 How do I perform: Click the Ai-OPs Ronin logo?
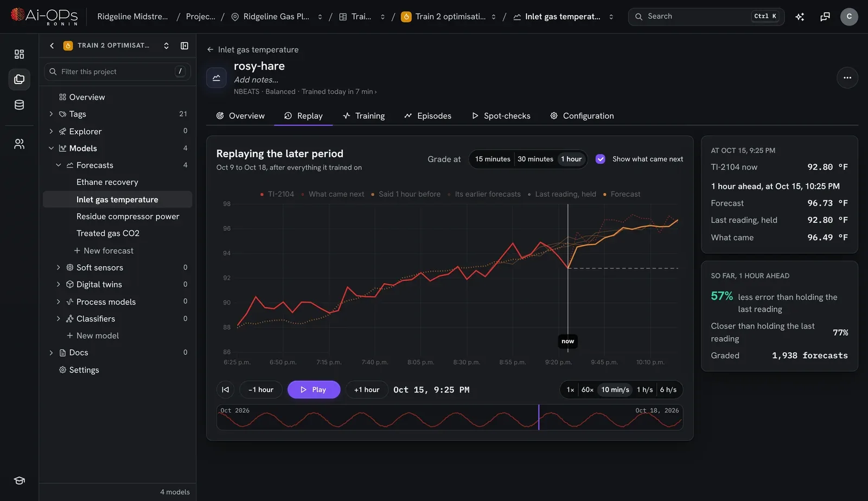44,16
